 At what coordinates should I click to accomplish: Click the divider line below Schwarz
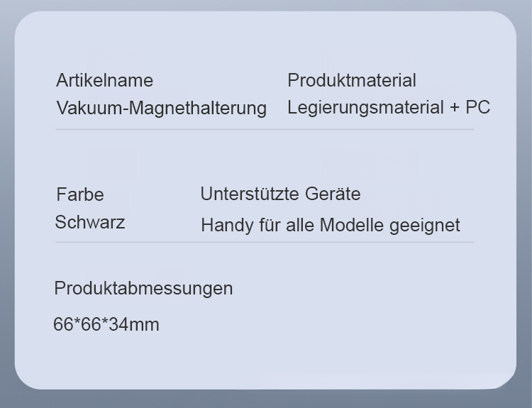tap(264, 242)
